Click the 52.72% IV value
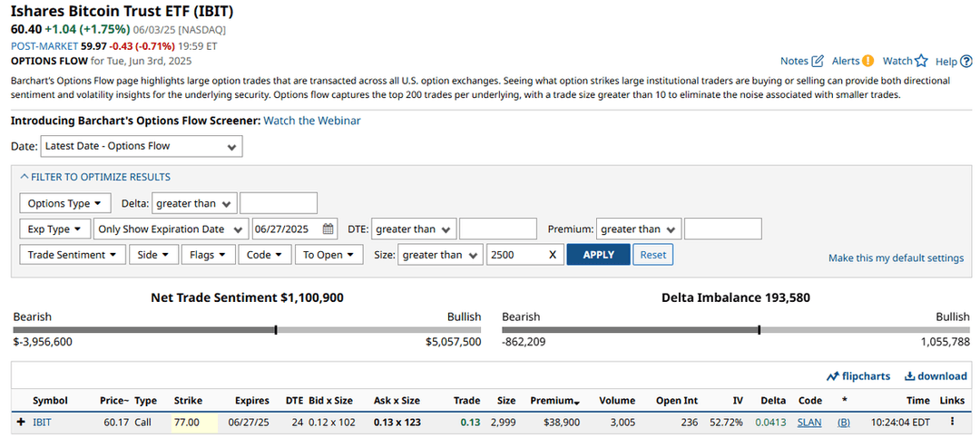 (726, 423)
